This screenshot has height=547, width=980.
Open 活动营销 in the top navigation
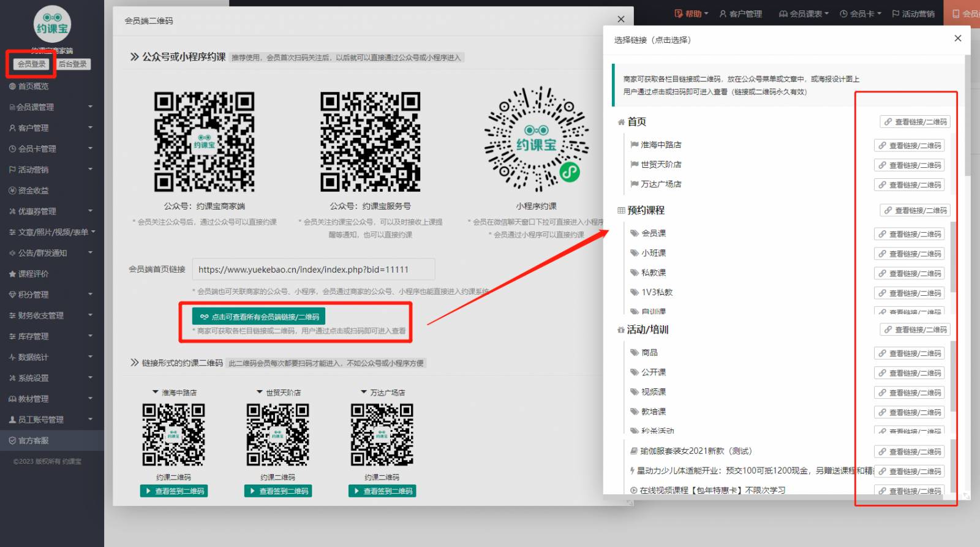click(913, 13)
